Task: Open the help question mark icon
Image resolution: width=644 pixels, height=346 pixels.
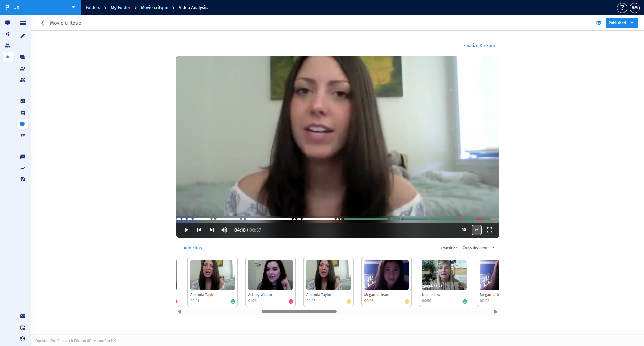Action: pyautogui.click(x=622, y=8)
